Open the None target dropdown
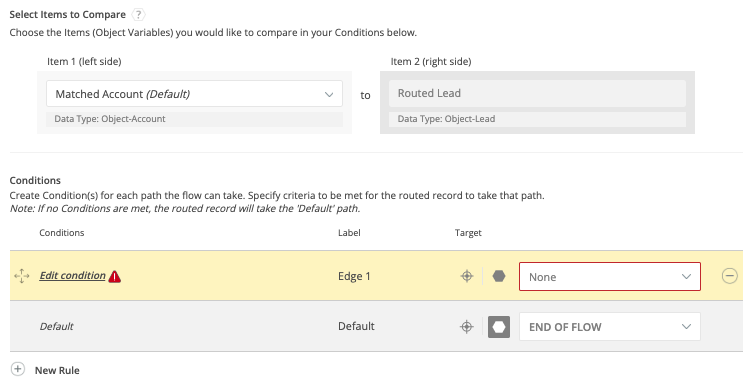The width and height of the screenshot is (755, 386). [x=610, y=277]
